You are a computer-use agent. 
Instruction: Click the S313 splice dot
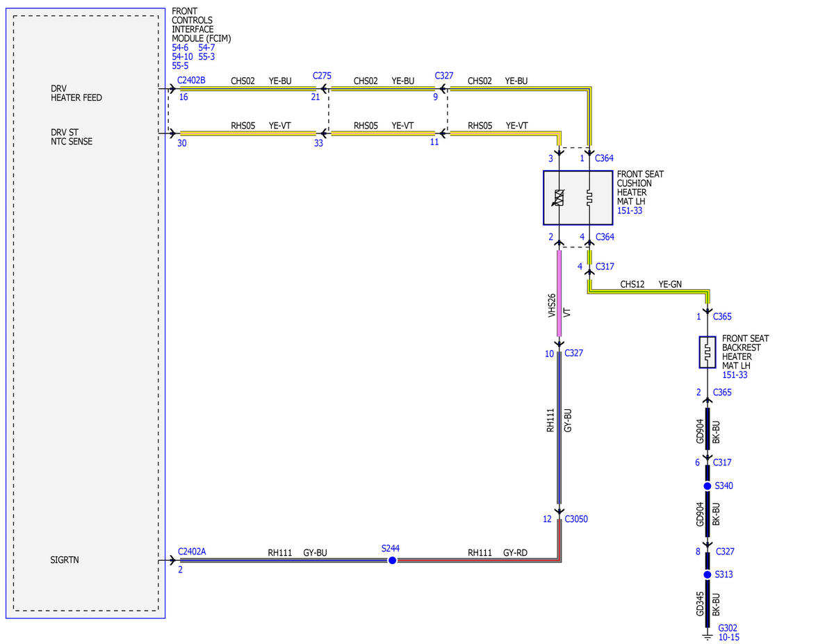[x=707, y=575]
